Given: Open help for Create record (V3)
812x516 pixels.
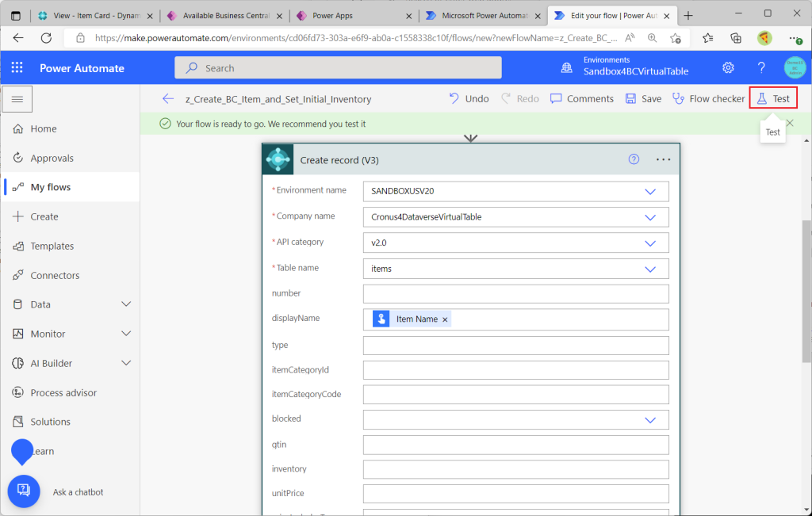Looking at the screenshot, I should click(x=634, y=159).
